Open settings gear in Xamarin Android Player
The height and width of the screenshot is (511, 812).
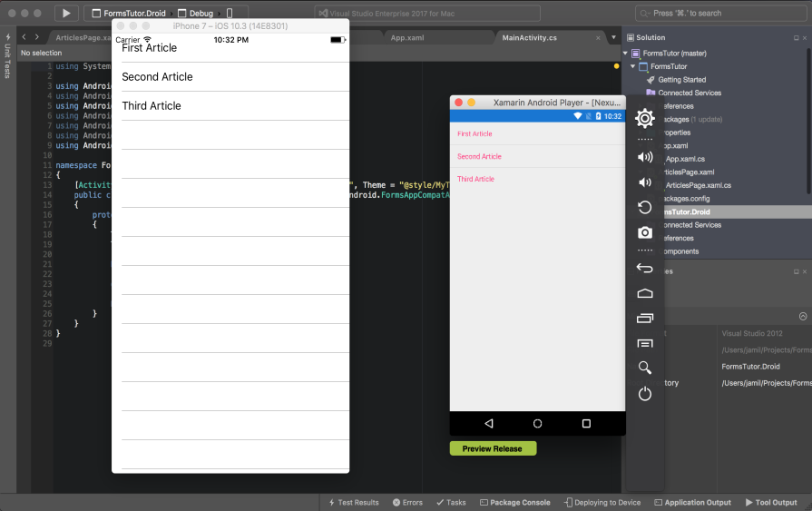645,119
